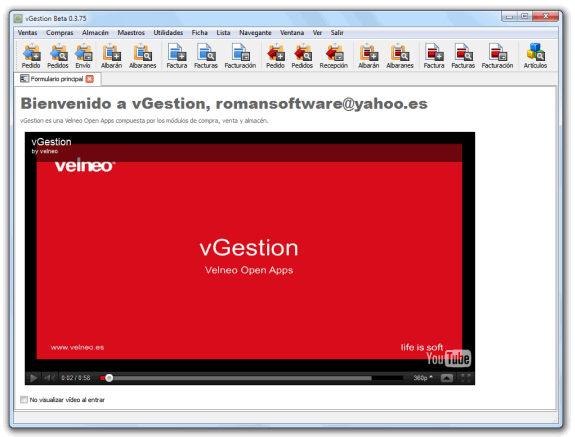Check 'No visualizar vídeo al entrar'
Image resolution: width=575 pixels, height=437 pixels.
(x=24, y=399)
